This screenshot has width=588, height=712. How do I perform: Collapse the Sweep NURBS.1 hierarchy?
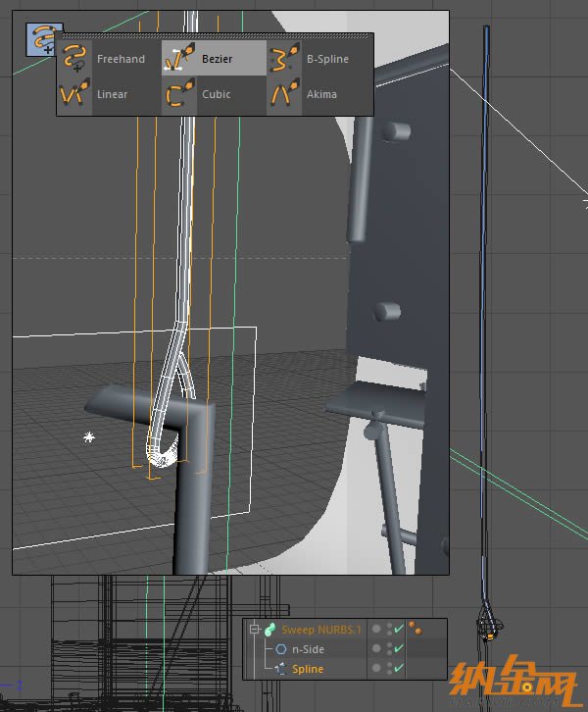click(x=254, y=630)
